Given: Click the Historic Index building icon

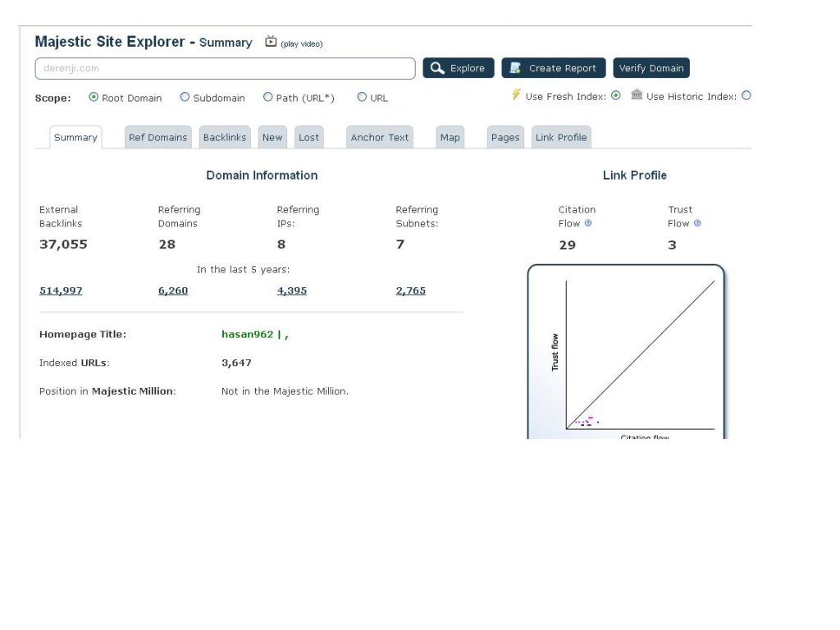Looking at the screenshot, I should pyautogui.click(x=637, y=95).
